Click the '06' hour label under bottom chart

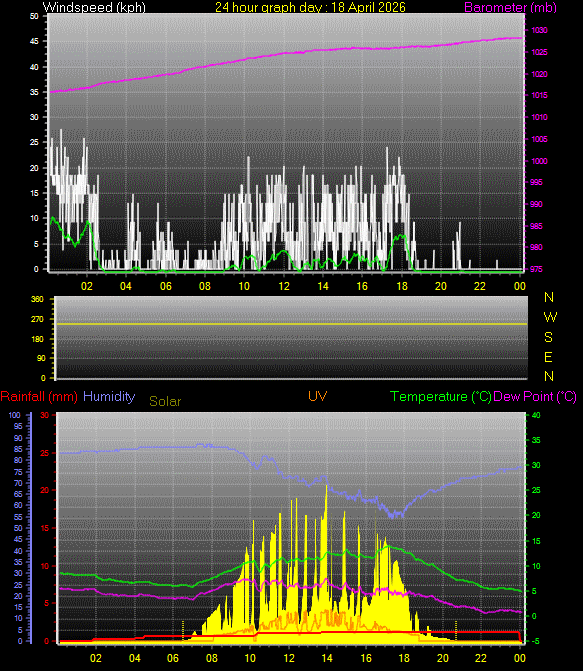(173, 658)
